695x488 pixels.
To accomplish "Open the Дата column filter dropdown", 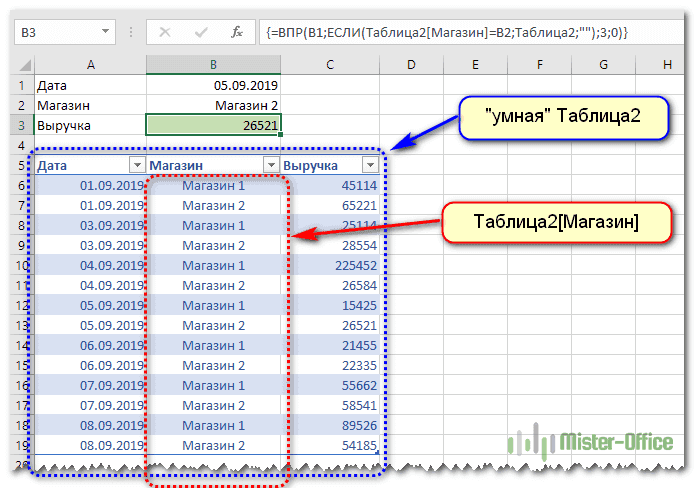I will point(136,165).
